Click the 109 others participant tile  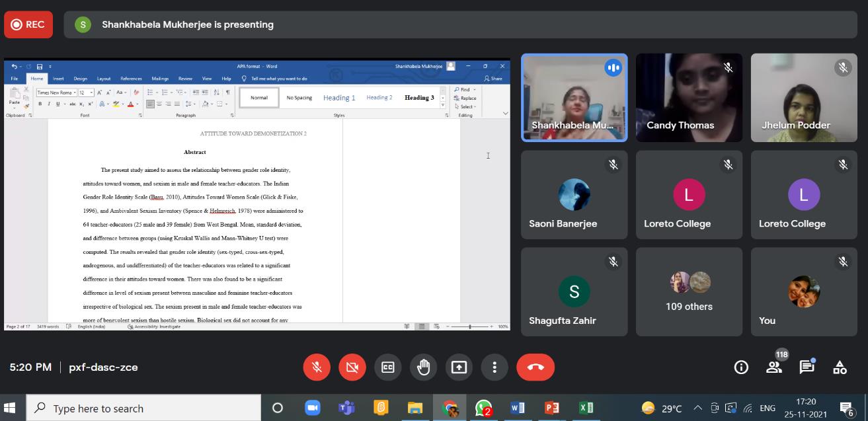tap(689, 291)
